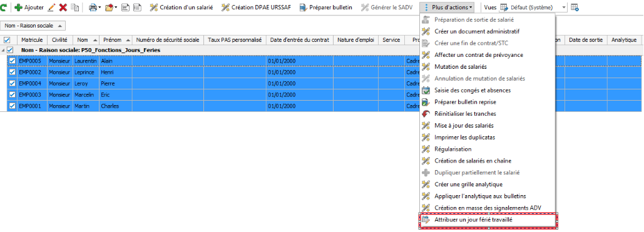Viewport: 644px width, 232px height.
Task: Uncheck the EMP0003 row checkbox
Action: [13, 95]
